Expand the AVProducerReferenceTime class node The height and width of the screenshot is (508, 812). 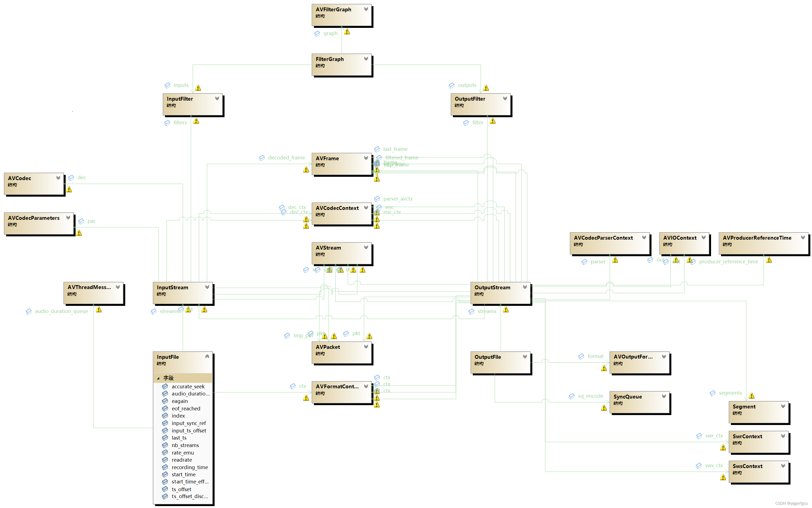[803, 237]
